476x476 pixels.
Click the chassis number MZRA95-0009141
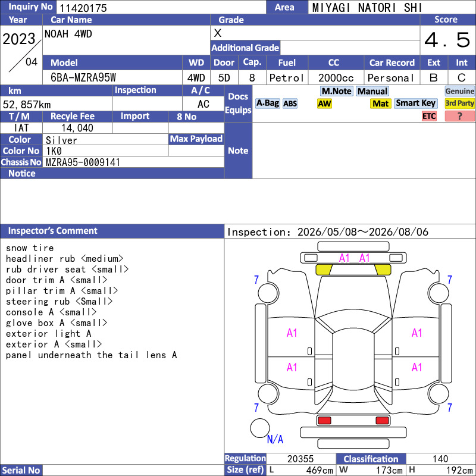pos(83,162)
